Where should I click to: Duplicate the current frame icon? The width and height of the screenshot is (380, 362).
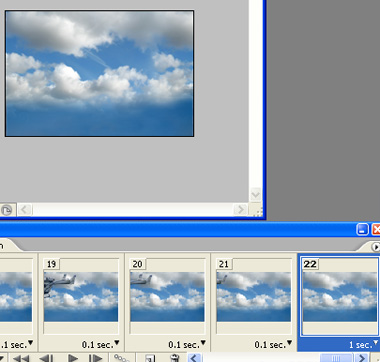pyautogui.click(x=150, y=358)
